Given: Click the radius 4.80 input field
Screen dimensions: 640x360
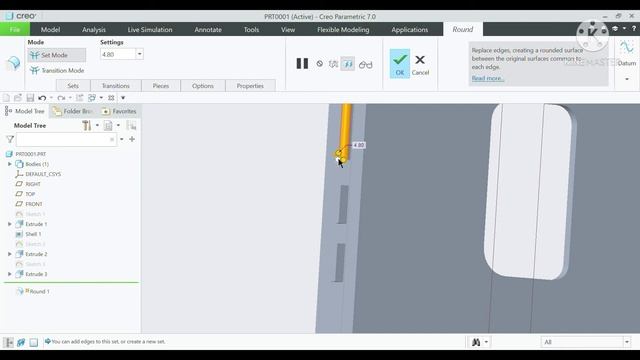Looking at the screenshot, I should click(x=118, y=54).
